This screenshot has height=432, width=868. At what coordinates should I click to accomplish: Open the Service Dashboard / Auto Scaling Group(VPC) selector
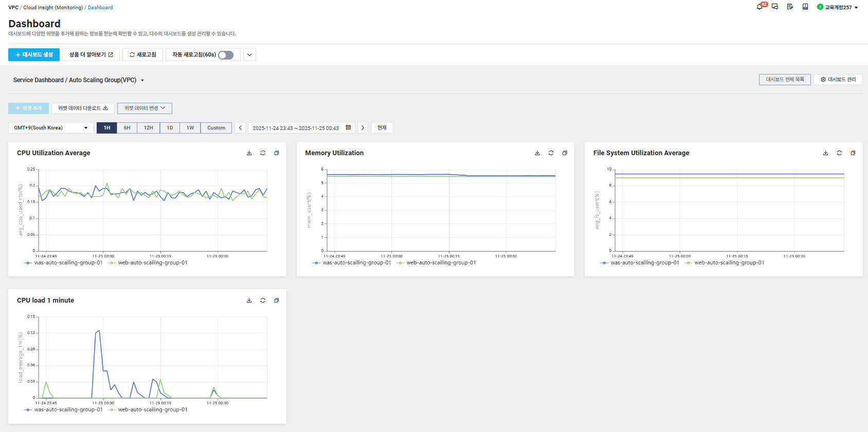coord(79,80)
